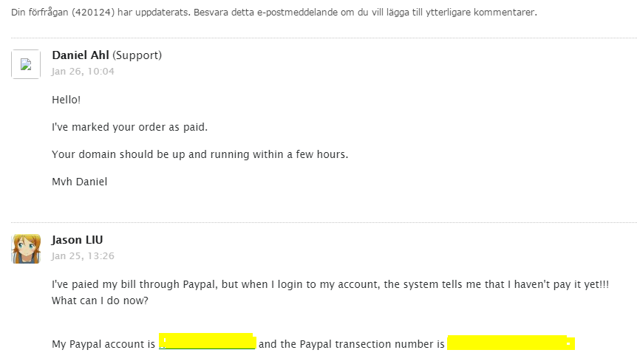Click the 'What can I do now?' line
Image resolution: width=637 pixels, height=364 pixels.
coord(100,301)
